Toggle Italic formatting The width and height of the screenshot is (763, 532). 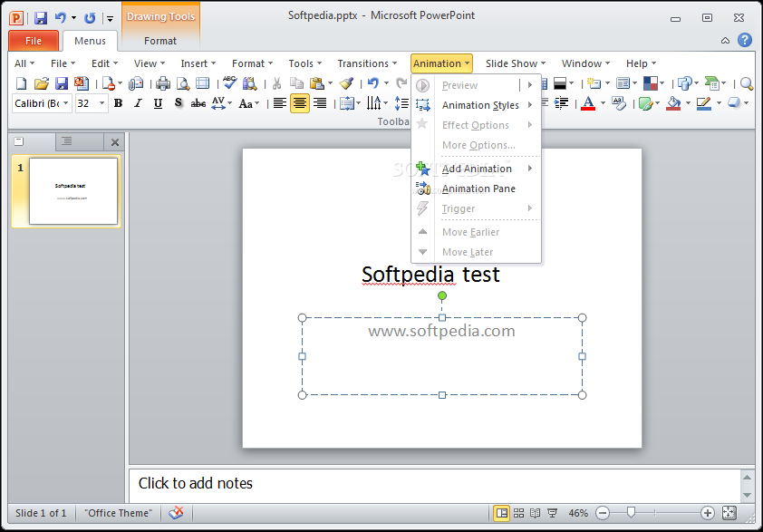pos(139,103)
